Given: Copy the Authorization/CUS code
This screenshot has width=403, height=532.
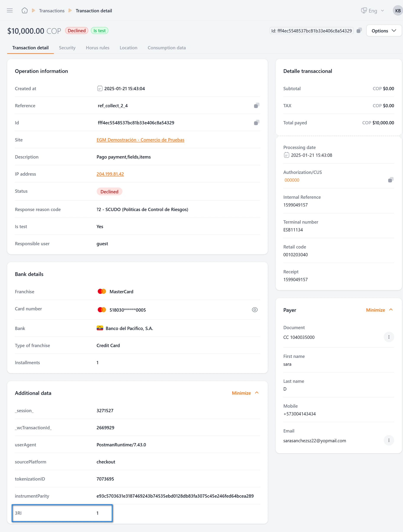Looking at the screenshot, I should 390,180.
